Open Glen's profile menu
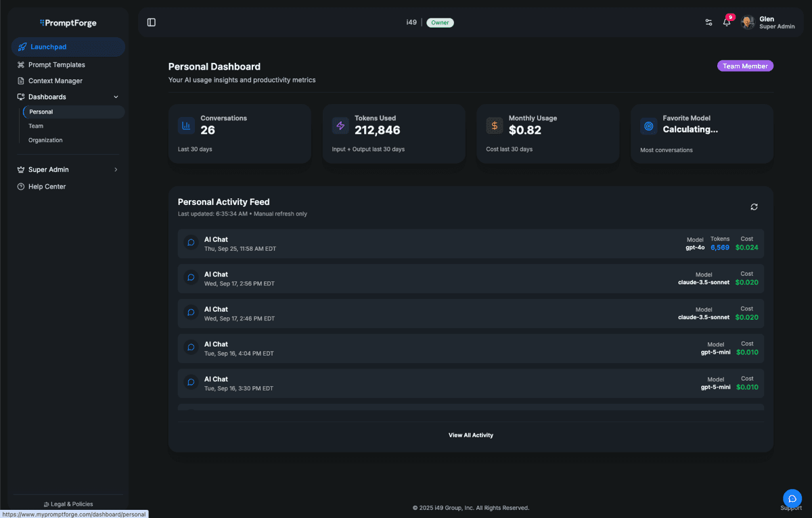 pyautogui.click(x=747, y=22)
